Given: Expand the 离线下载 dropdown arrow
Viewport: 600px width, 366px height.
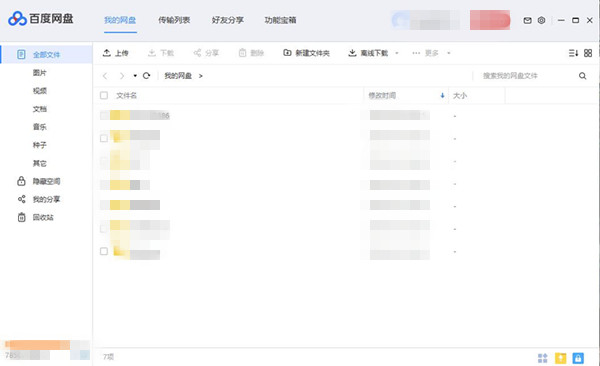Looking at the screenshot, I should [396, 53].
